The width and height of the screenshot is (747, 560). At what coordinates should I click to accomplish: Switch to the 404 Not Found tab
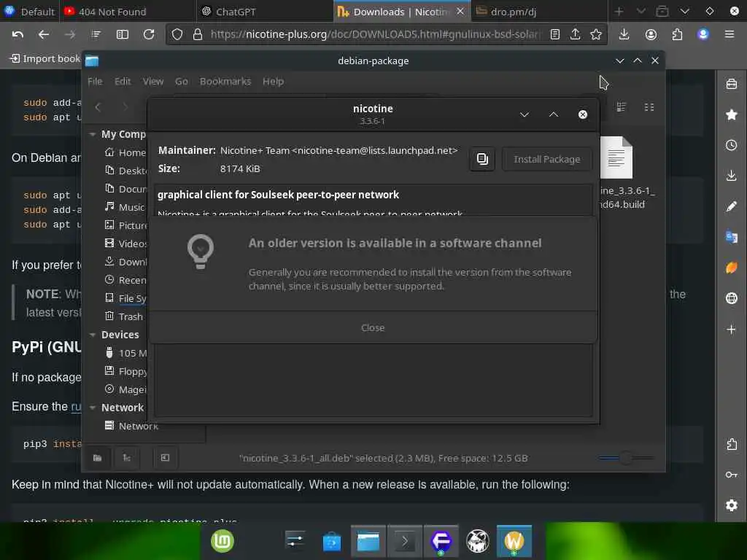[128, 12]
